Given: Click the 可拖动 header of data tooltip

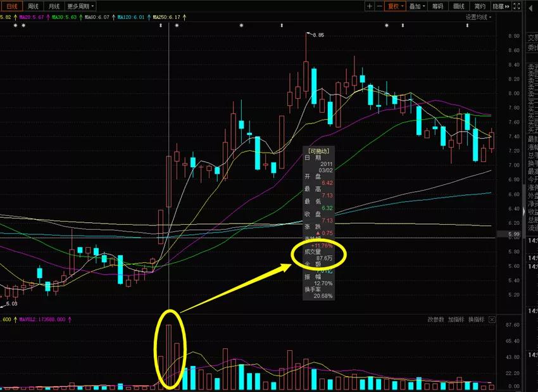Looking at the screenshot, I should 319,151.
